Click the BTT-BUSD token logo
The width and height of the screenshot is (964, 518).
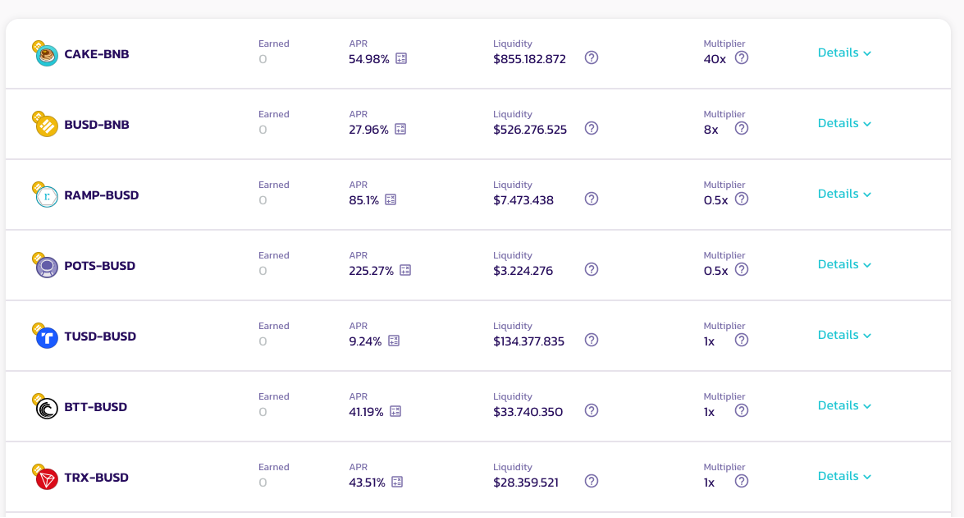(45, 407)
